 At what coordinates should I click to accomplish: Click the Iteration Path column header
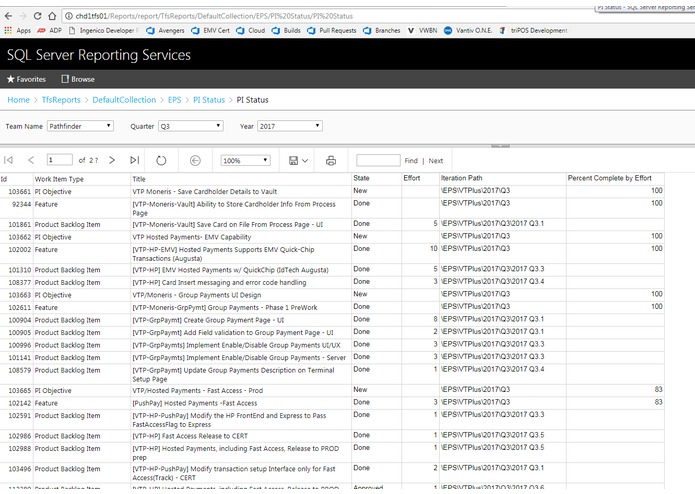(x=461, y=178)
